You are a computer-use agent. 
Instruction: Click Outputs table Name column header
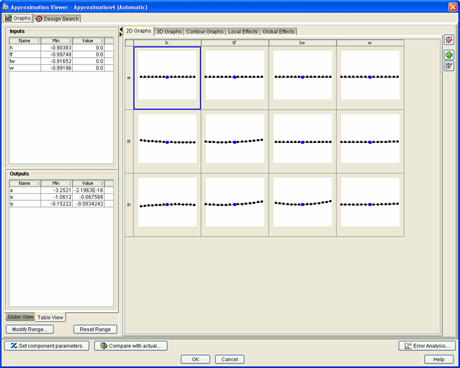pyautogui.click(x=25, y=183)
